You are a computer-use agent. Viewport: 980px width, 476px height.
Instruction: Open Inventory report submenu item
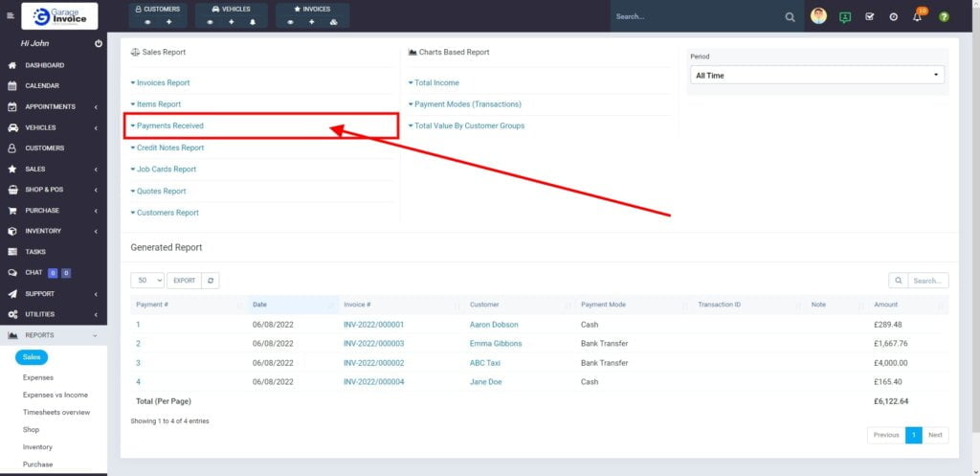pos(37,447)
